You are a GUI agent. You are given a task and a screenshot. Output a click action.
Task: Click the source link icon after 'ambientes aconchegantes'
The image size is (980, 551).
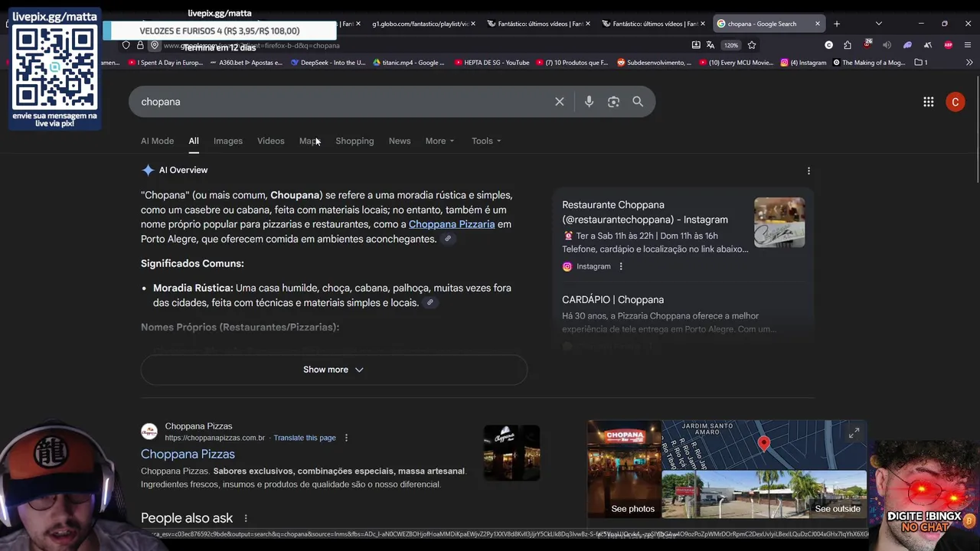(x=448, y=239)
